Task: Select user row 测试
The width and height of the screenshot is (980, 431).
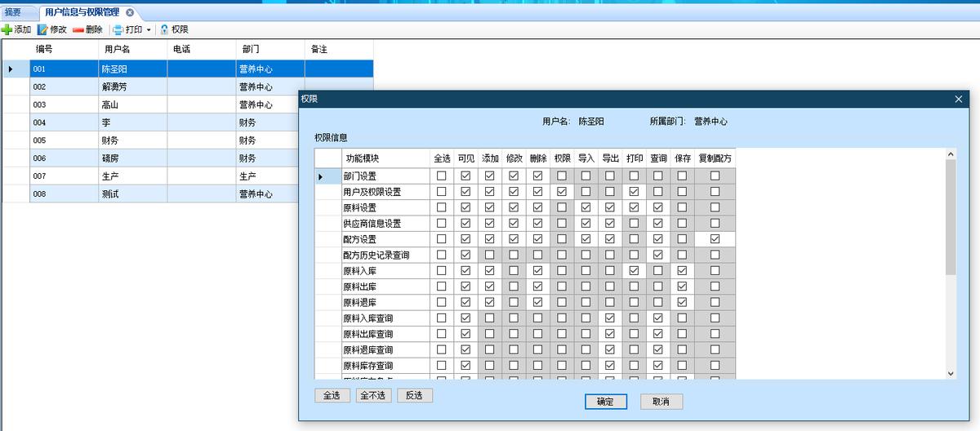Action: (151, 194)
